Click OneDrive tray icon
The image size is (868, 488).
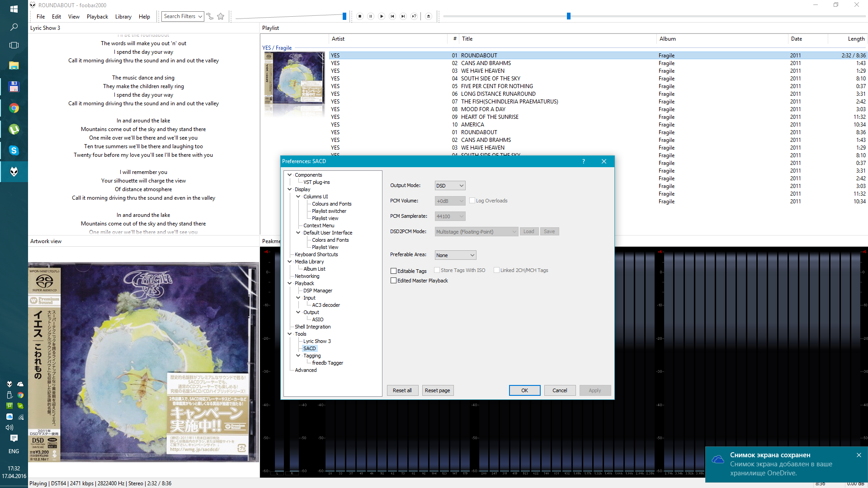pos(20,384)
